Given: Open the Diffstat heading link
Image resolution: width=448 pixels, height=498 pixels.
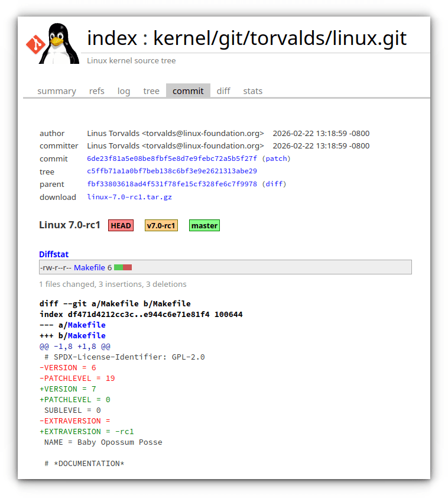Looking at the screenshot, I should (x=54, y=254).
